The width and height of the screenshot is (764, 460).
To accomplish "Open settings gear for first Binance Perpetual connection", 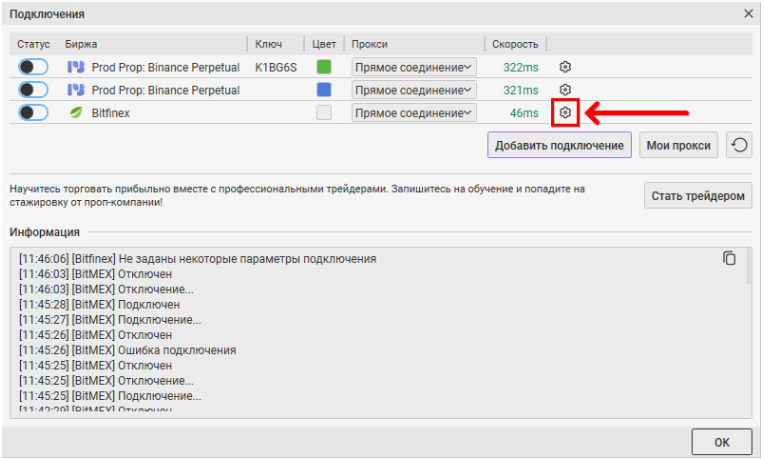I will 565,67.
